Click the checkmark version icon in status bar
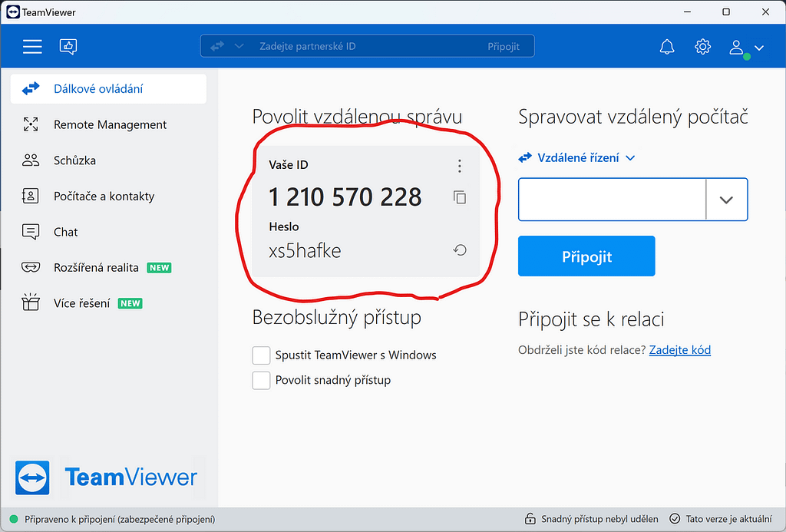 click(x=675, y=518)
